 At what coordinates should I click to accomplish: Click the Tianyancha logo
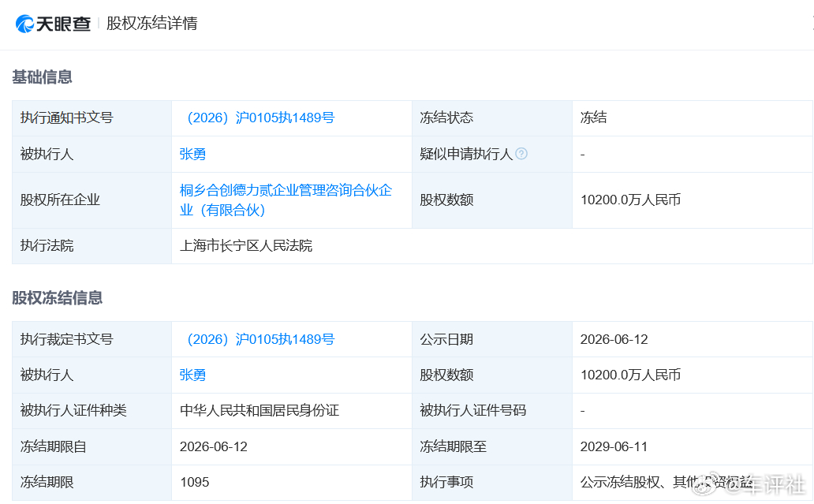pyautogui.click(x=53, y=24)
